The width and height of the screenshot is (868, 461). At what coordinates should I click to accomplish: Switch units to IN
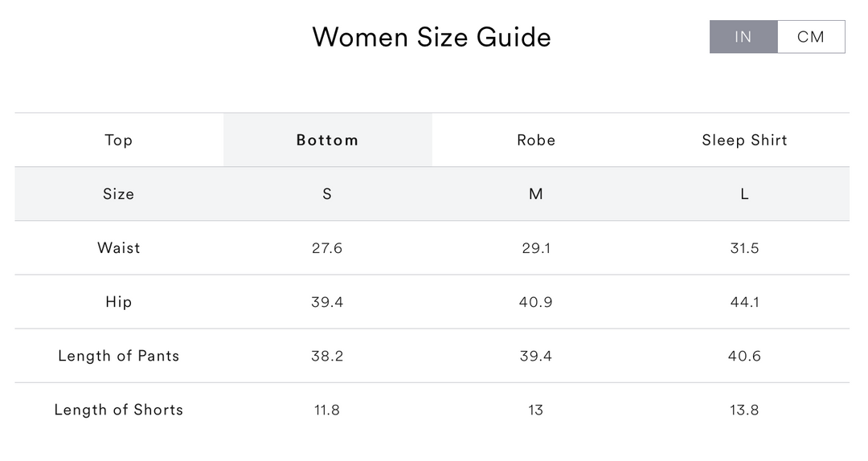pos(743,37)
